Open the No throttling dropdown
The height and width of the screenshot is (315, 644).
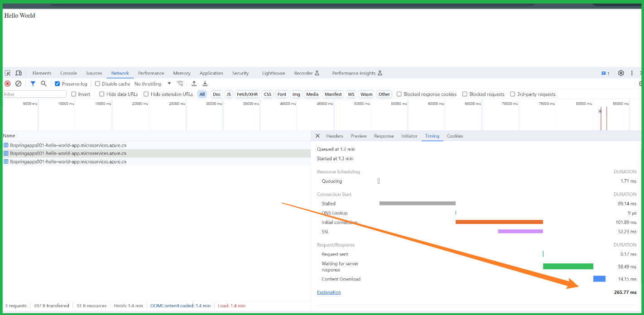click(x=153, y=84)
